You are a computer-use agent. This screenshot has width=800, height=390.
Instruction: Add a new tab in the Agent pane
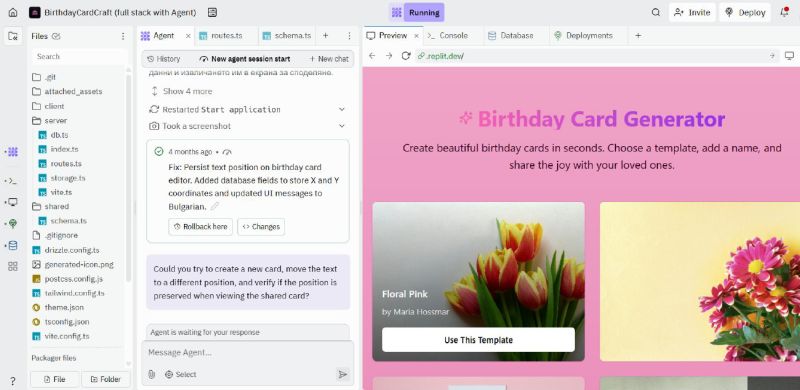pos(326,36)
